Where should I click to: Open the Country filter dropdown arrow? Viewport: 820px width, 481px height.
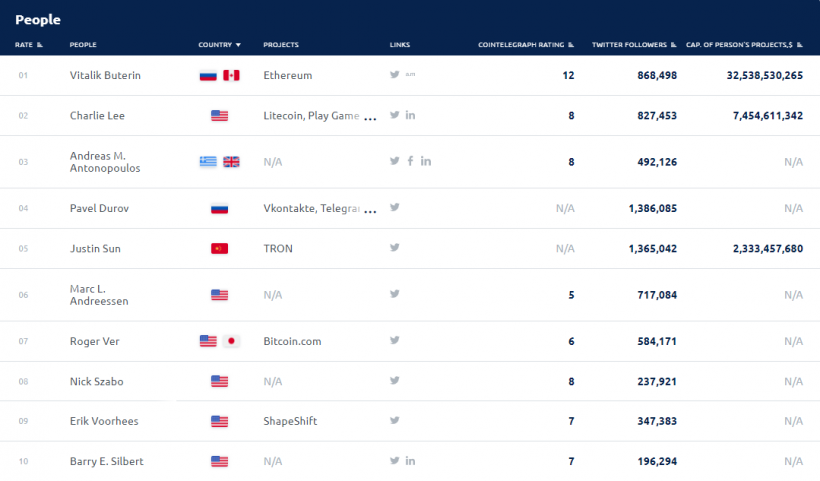pos(238,45)
